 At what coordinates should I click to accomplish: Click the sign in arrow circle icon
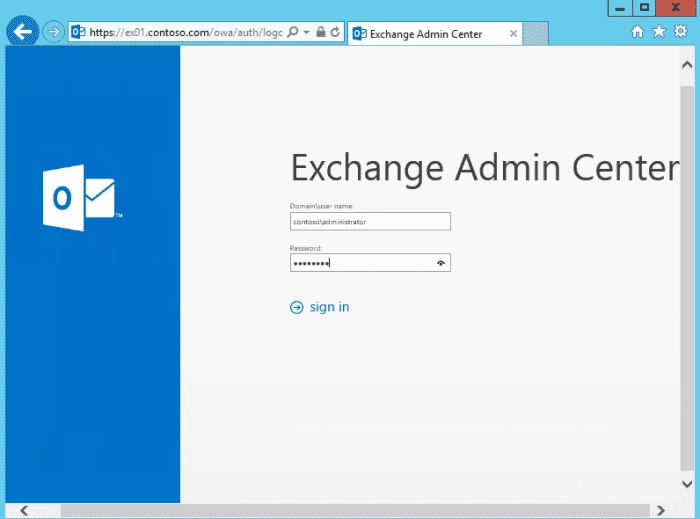tap(296, 307)
